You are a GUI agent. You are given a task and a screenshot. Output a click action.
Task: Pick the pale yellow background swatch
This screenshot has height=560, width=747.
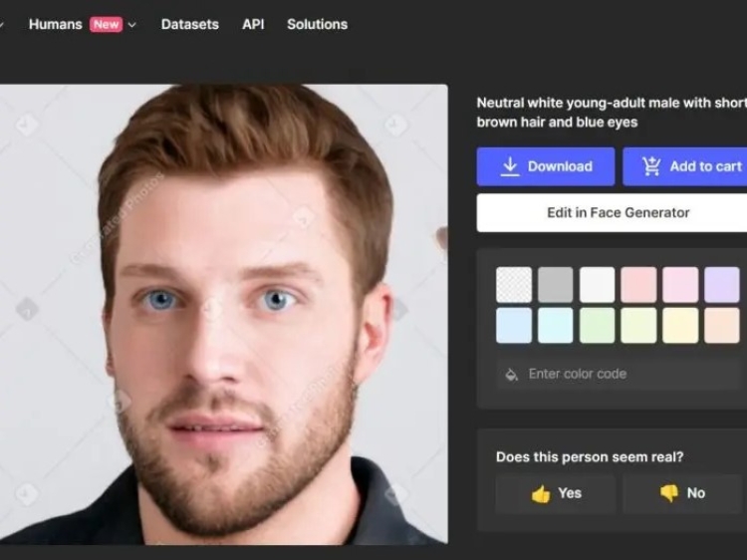tap(680, 325)
